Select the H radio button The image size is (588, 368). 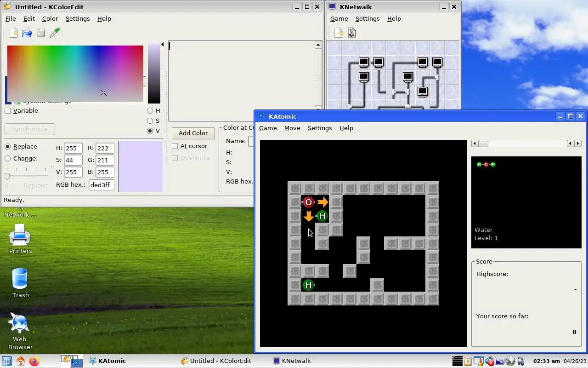coord(150,110)
